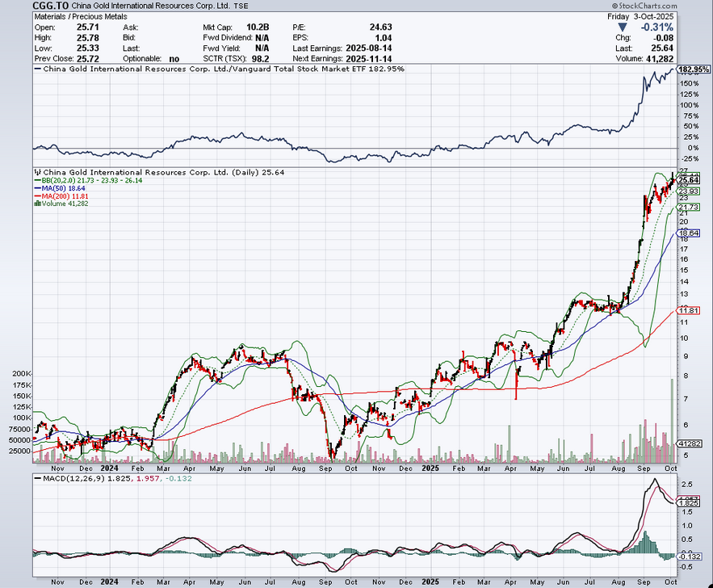Click the -0.31% percent change
Viewport: 713px width, 588px height.
pos(656,27)
